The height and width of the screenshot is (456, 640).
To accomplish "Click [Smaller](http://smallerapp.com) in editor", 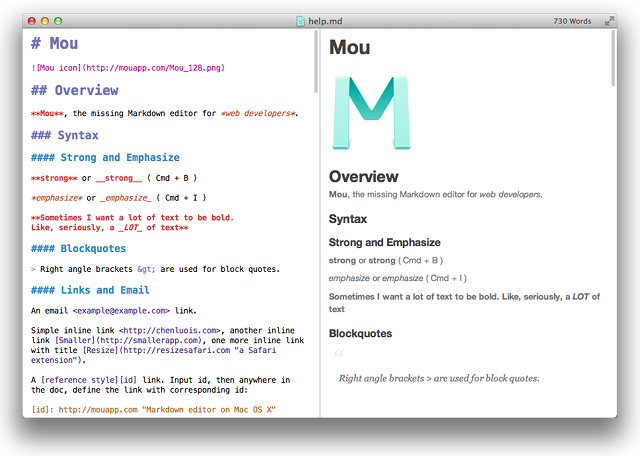I will (x=128, y=340).
